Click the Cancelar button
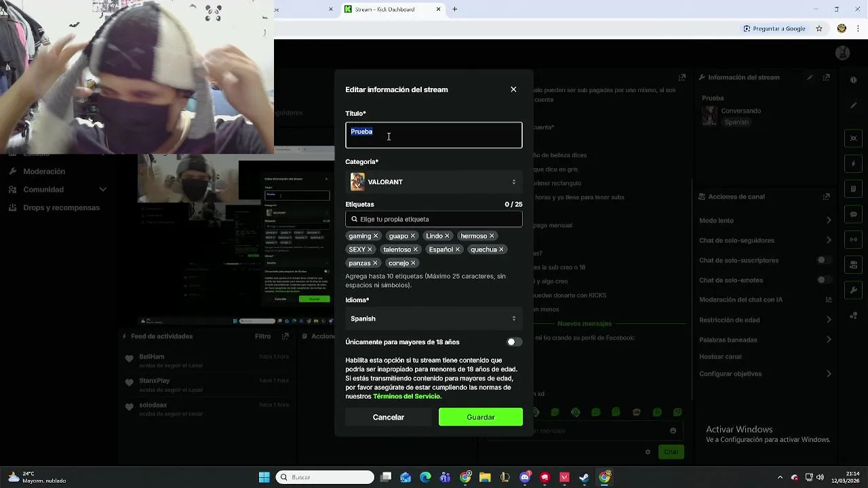Viewport: 868px width, 488px height. pos(389,418)
